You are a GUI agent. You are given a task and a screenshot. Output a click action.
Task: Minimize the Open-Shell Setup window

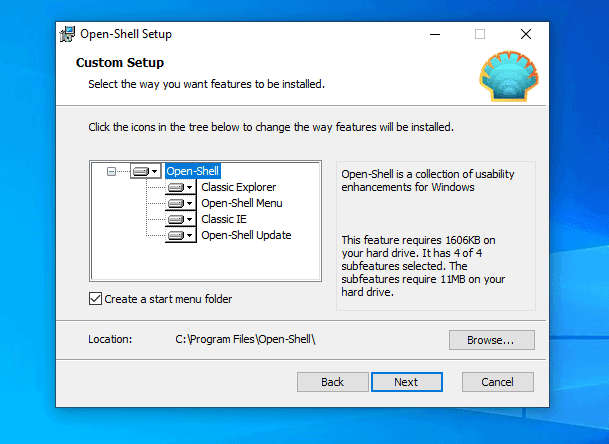[435, 34]
